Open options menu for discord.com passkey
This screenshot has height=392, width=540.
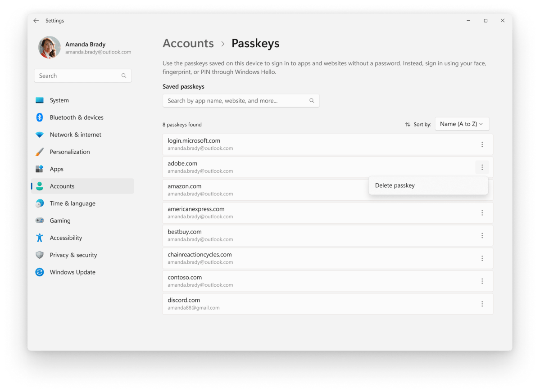click(x=482, y=303)
